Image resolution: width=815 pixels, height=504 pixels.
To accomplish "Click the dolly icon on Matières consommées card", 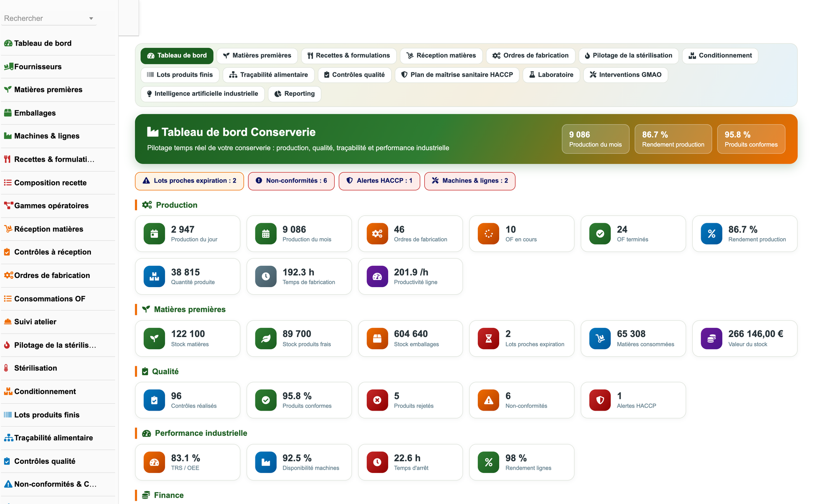I will (600, 338).
